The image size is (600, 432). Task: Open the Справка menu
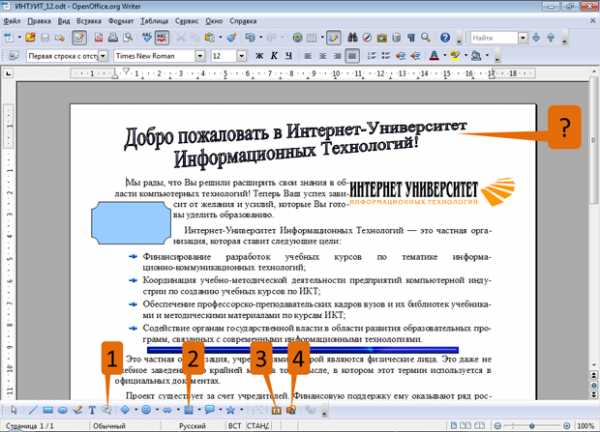pyautogui.click(x=243, y=21)
